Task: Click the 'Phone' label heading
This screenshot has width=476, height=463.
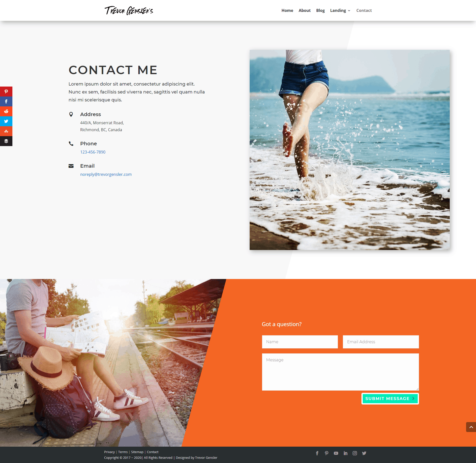Action: [x=89, y=144]
